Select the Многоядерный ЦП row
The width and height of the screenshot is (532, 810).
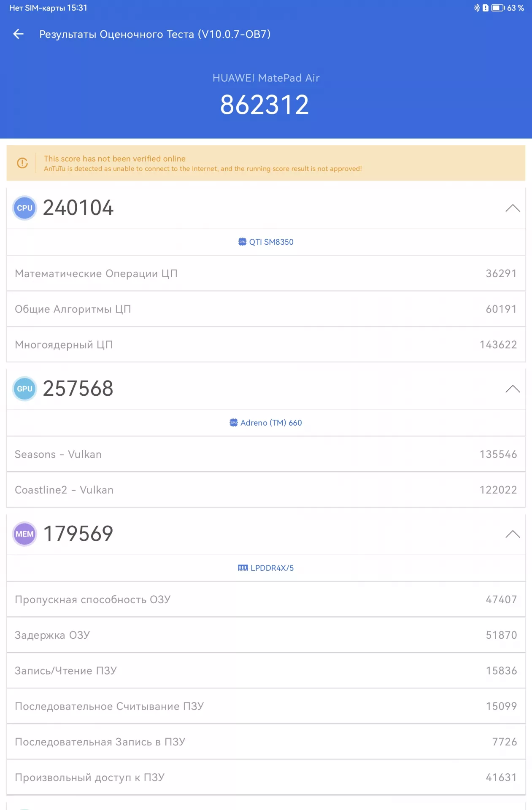266,344
